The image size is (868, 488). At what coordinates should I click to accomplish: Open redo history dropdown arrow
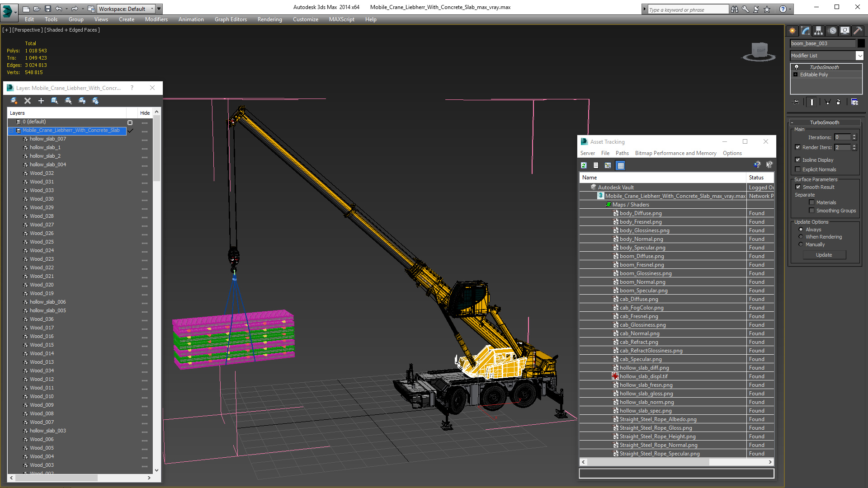(82, 9)
